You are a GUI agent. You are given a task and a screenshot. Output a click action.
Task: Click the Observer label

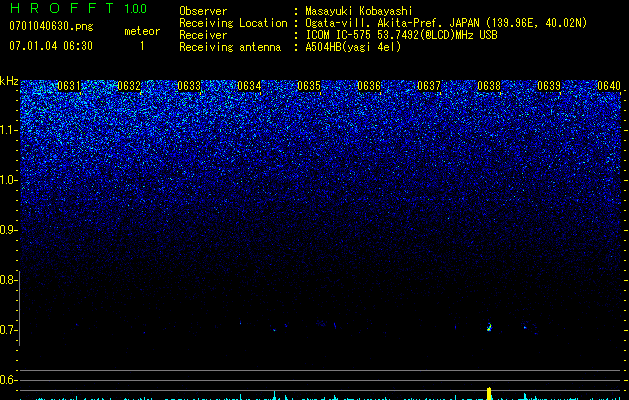pos(203,11)
